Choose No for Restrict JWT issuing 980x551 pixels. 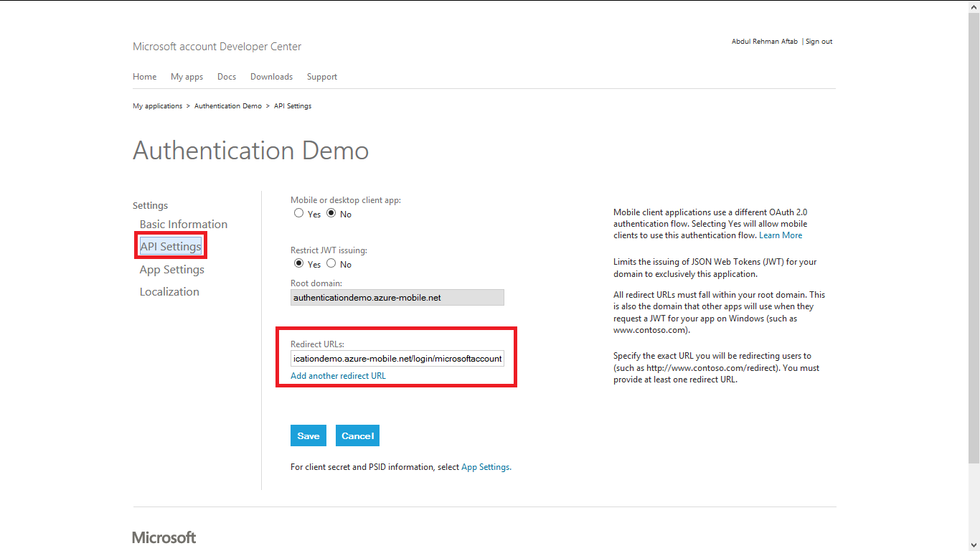(x=331, y=264)
